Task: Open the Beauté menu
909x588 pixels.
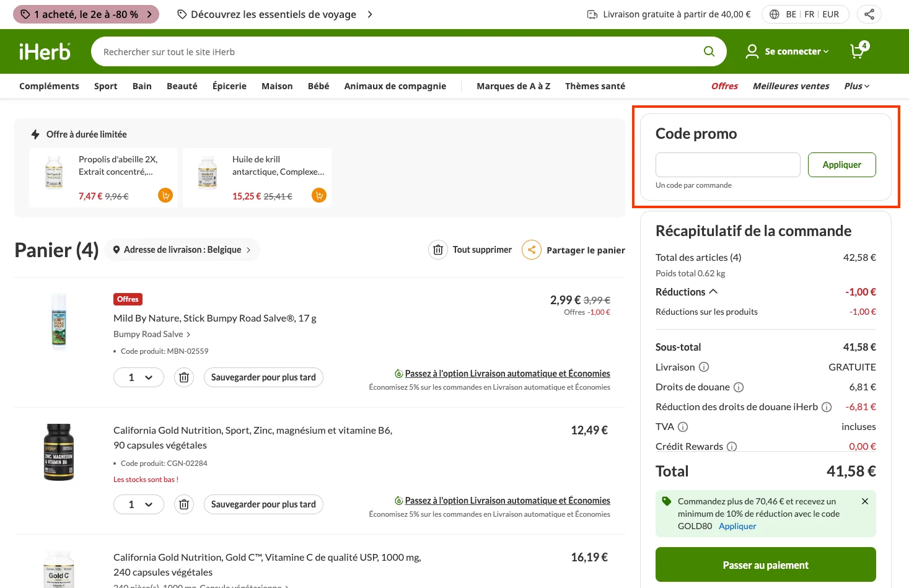Action: (182, 86)
